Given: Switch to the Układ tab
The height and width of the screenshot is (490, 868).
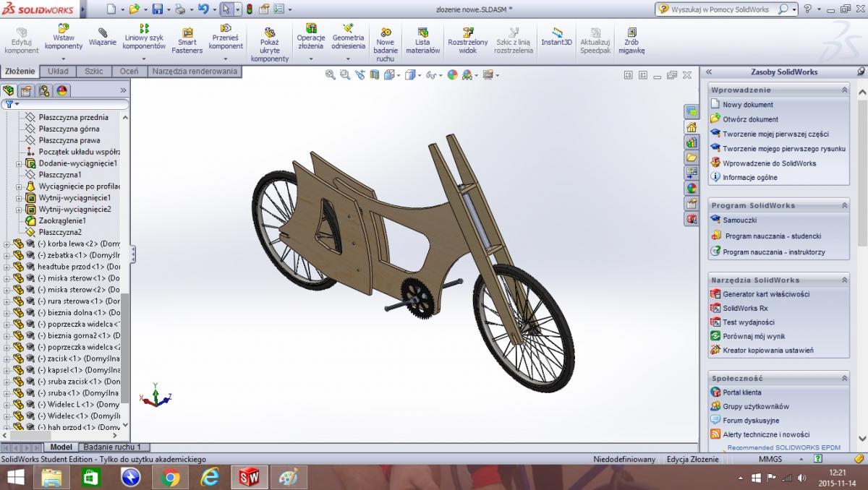Looking at the screenshot, I should click(58, 72).
